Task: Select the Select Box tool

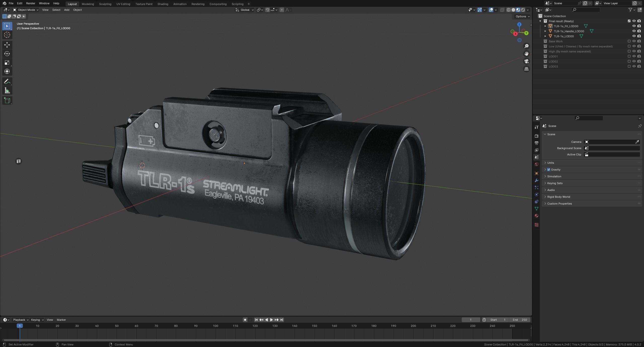Action: point(7,26)
